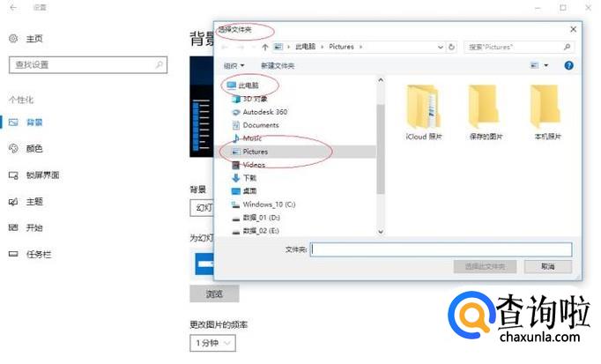Click the 取消 button
601x364 pixels.
click(547, 266)
